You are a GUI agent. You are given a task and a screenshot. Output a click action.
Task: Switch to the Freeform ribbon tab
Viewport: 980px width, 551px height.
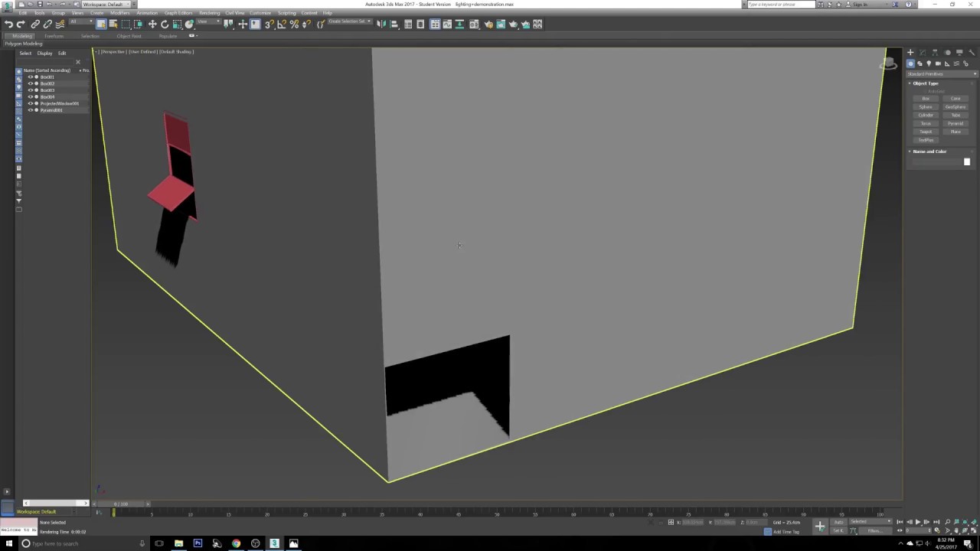(x=54, y=36)
